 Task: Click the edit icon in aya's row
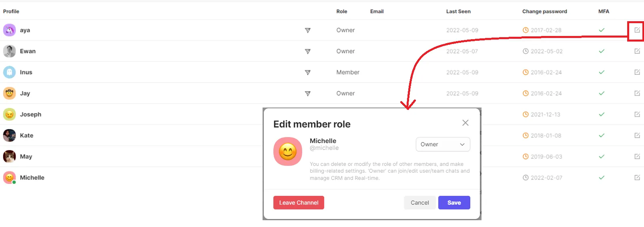[637, 30]
